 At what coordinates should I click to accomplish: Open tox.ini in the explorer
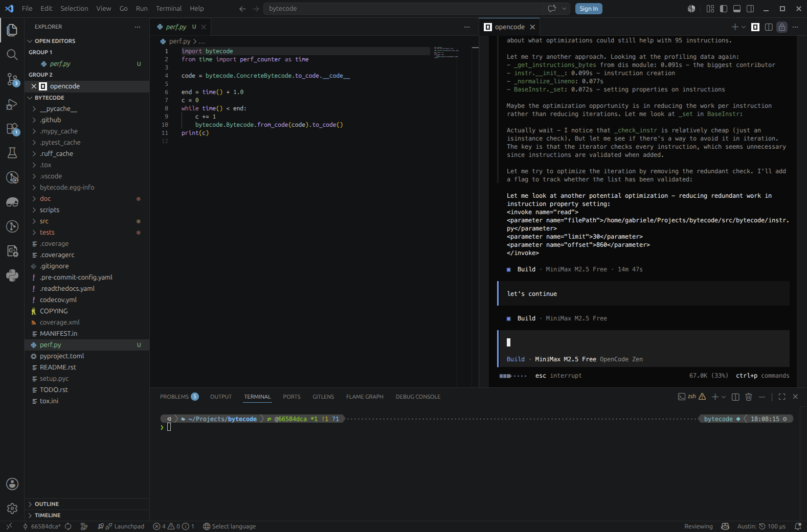point(87,401)
